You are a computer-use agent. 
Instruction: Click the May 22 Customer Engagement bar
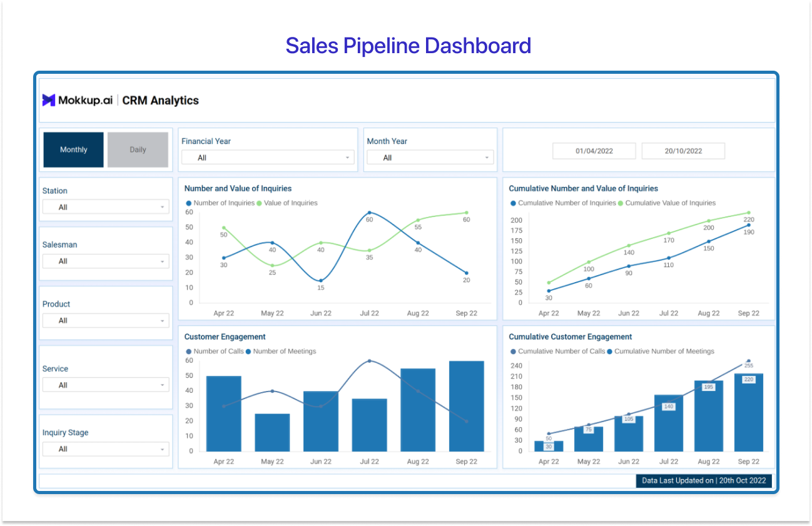272,432
